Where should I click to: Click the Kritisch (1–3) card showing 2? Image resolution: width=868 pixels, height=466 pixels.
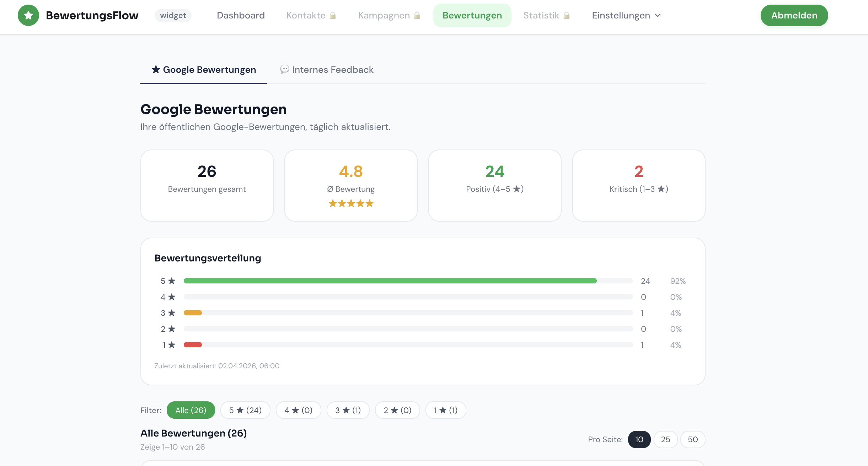point(639,185)
